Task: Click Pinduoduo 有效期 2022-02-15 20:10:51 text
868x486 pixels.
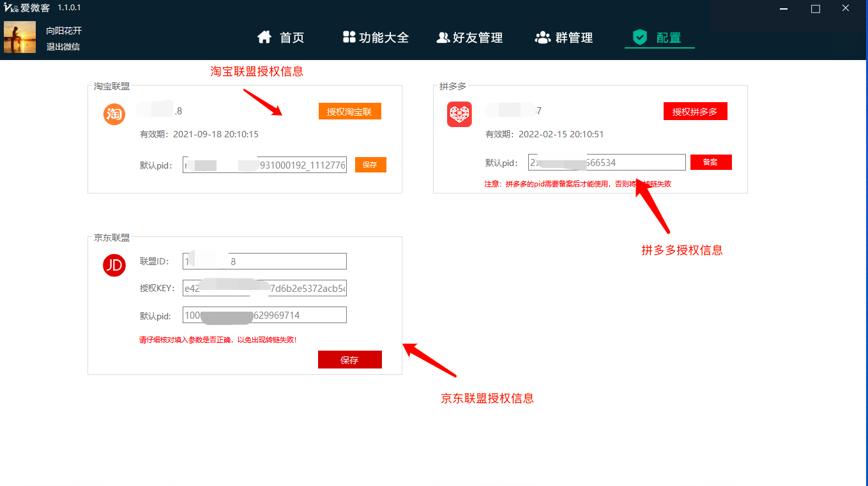Action: pos(544,134)
